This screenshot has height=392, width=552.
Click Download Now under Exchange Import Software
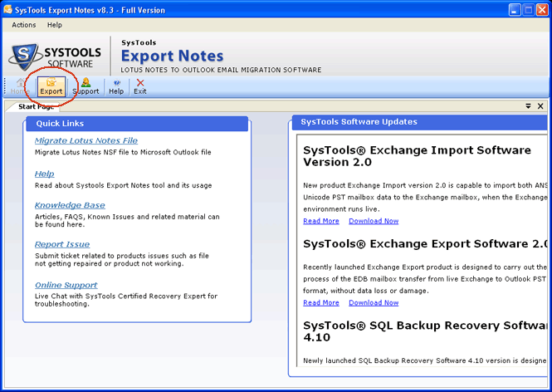(374, 221)
